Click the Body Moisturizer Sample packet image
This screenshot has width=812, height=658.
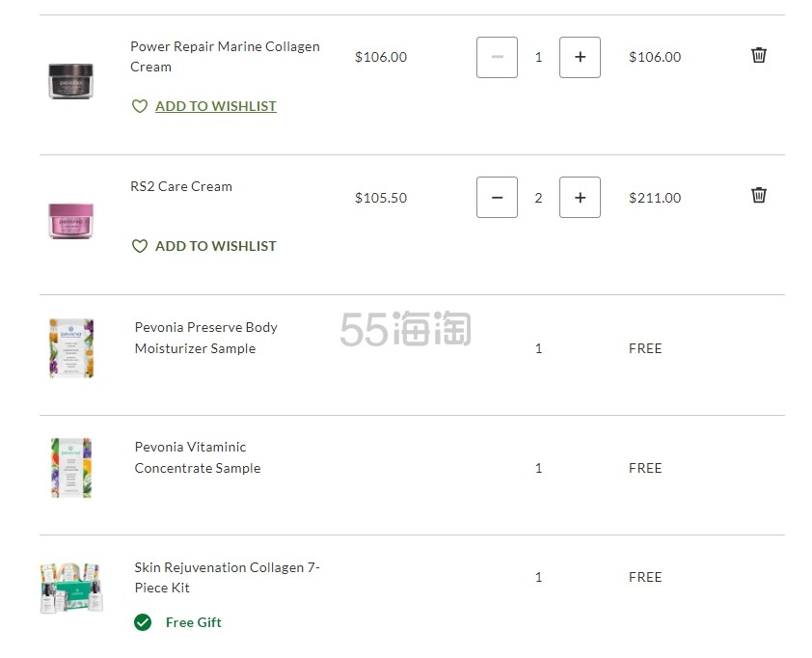coord(71,347)
